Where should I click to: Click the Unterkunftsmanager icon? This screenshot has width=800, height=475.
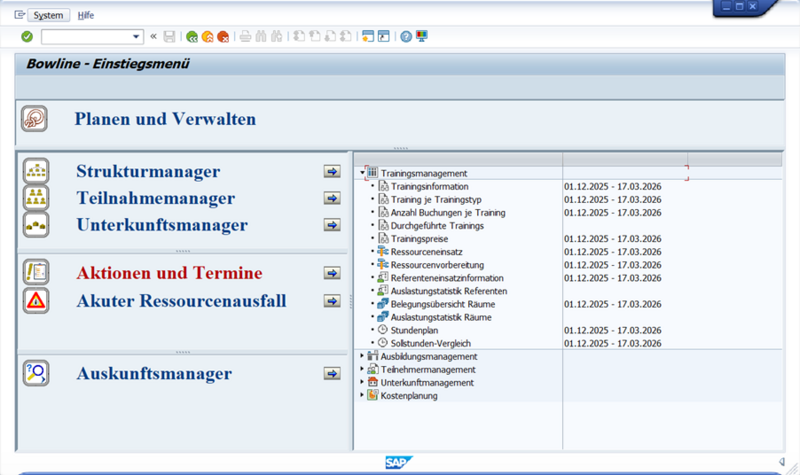point(36,225)
